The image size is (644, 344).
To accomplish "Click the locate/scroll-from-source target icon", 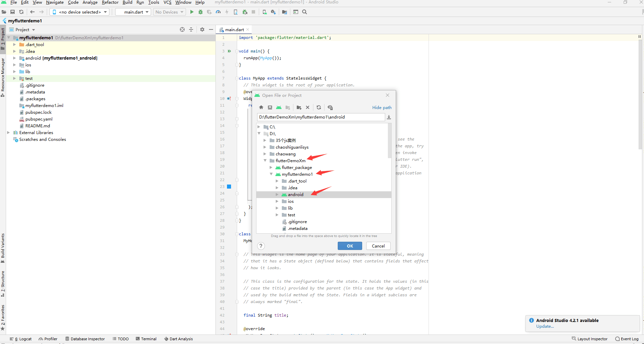I will [x=182, y=29].
